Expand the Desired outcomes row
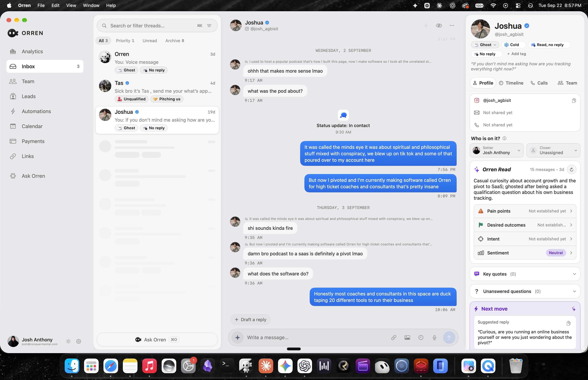Image resolution: width=588 pixels, height=380 pixels. tap(525, 225)
